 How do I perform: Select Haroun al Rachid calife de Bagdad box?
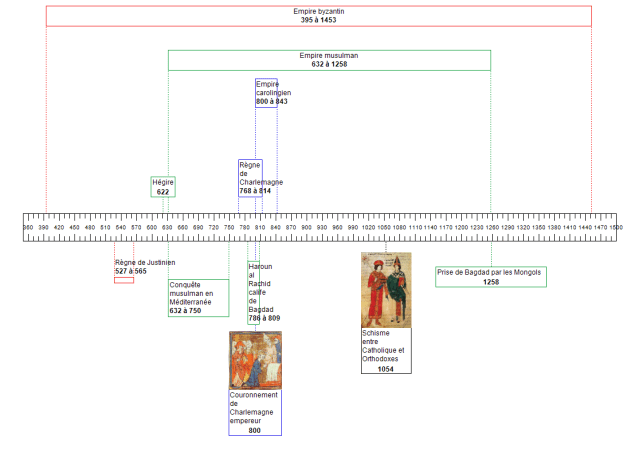pyautogui.click(x=258, y=289)
